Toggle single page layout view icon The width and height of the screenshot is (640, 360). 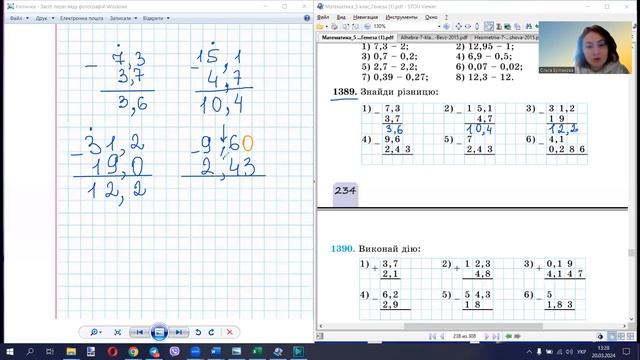click(612, 336)
